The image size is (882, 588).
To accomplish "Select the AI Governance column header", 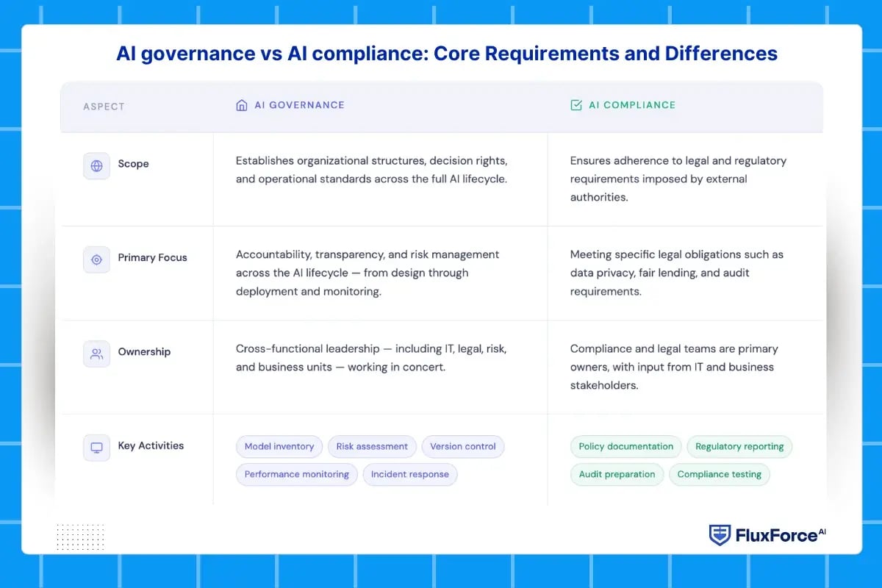I will pos(298,105).
